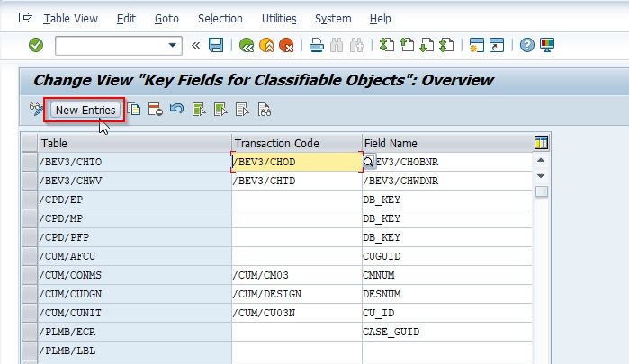
Task: Open search help for Transaction Code field
Action: (x=368, y=162)
